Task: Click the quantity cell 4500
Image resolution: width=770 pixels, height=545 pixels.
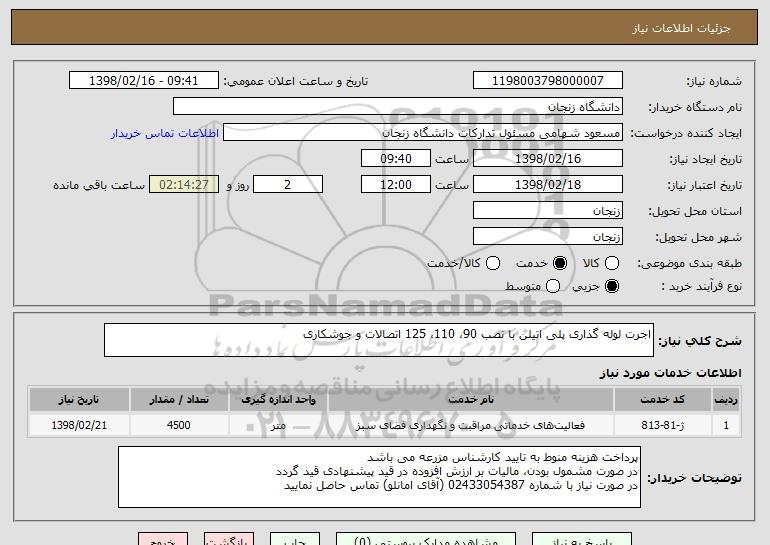Action: (179, 425)
